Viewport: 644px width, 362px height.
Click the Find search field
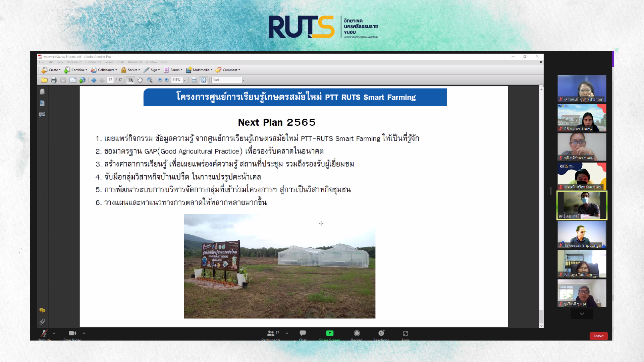coord(226,80)
